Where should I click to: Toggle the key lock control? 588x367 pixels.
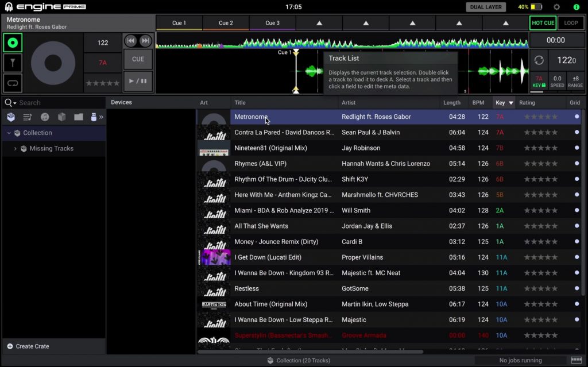pyautogui.click(x=539, y=82)
